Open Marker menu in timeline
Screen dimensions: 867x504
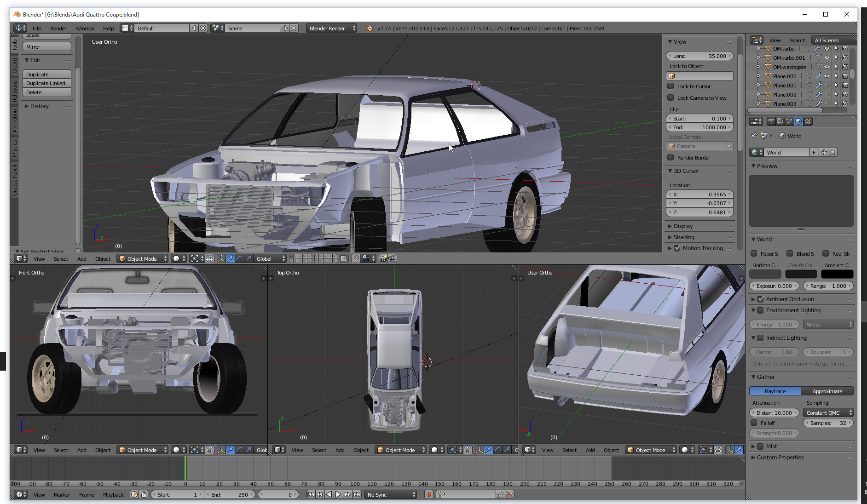pos(62,494)
